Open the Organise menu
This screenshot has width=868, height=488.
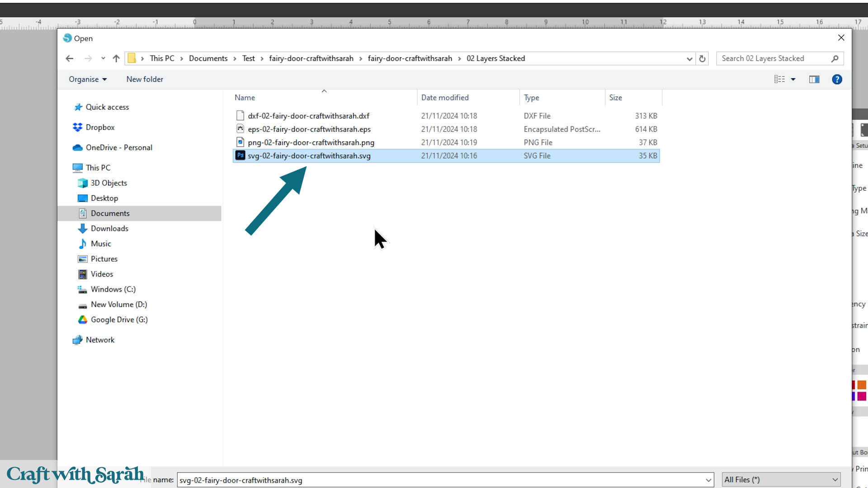tap(88, 80)
